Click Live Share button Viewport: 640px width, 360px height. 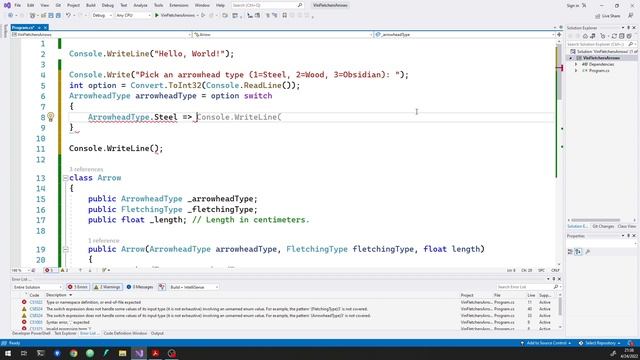click(608, 16)
